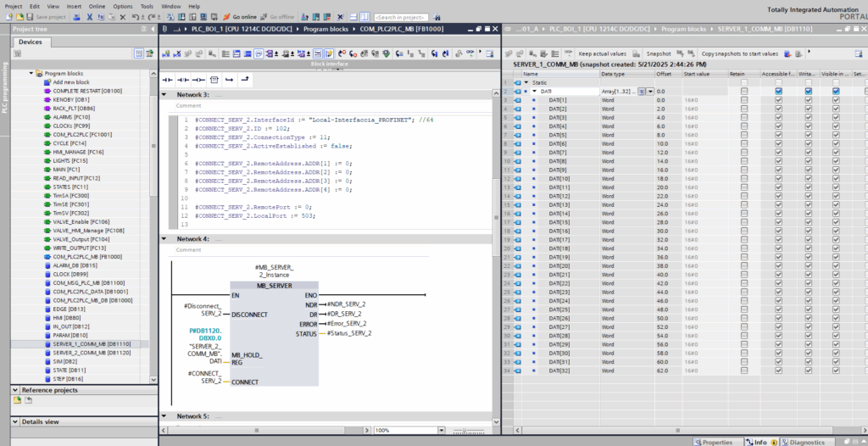The width and height of the screenshot is (868, 446).
Task: Click Insert network icon in block editor toolbar
Action: coord(165,53)
